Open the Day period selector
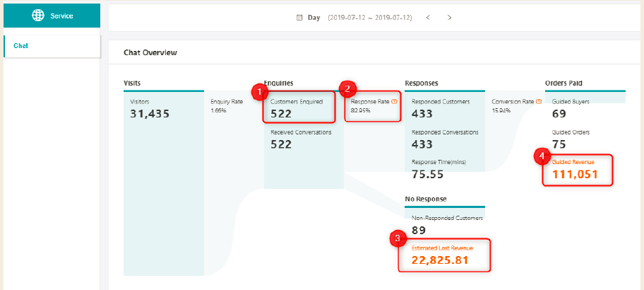This screenshot has height=290, width=644. point(314,18)
